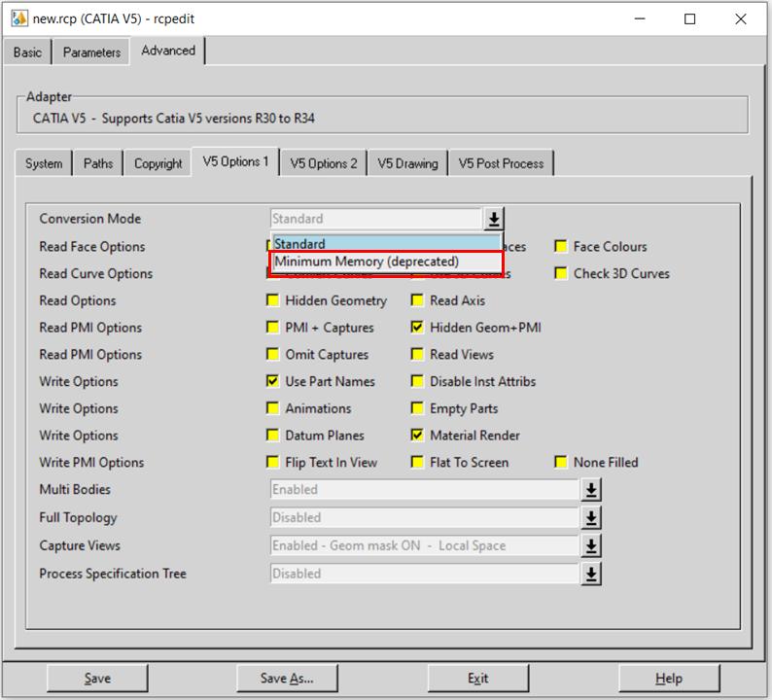
Task: Click the Full Topology Disabled field
Action: [x=424, y=518]
